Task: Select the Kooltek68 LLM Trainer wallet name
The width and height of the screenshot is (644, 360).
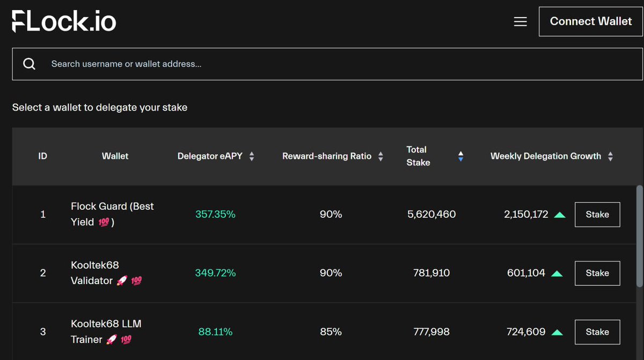Action: tap(106, 332)
